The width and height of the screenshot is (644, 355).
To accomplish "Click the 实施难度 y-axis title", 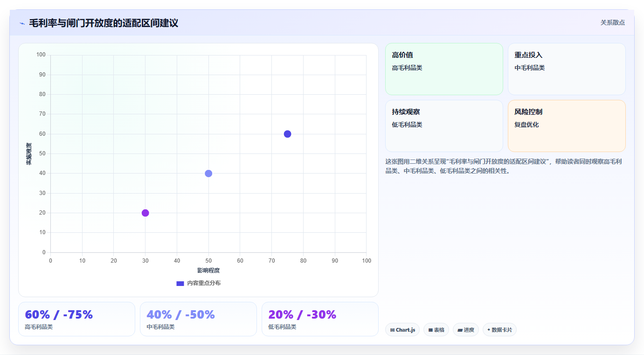I will (29, 154).
